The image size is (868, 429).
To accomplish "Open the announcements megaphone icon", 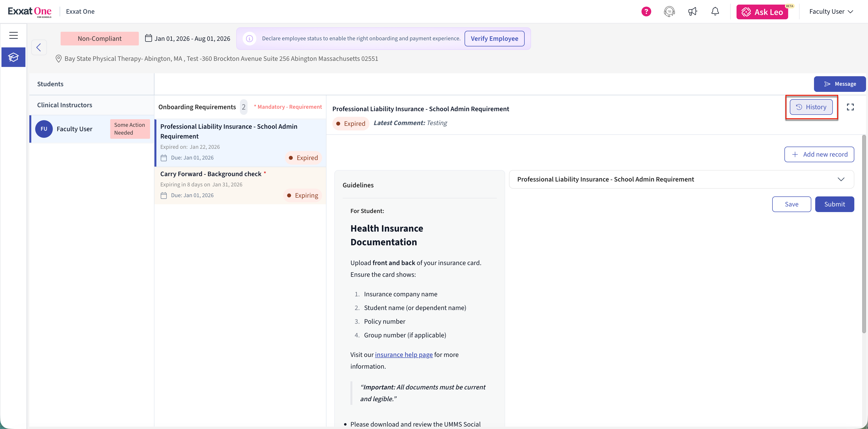I will 693,12.
